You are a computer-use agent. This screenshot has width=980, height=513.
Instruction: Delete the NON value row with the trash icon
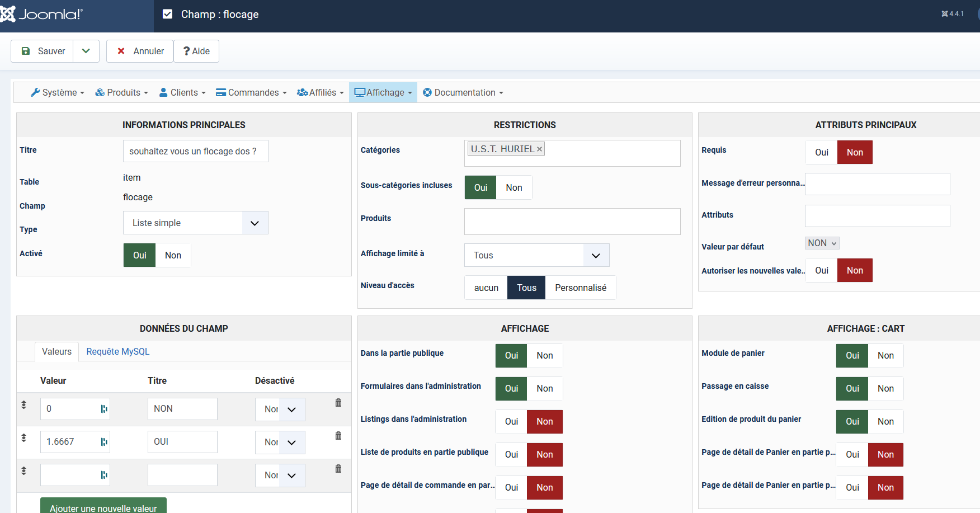338,403
